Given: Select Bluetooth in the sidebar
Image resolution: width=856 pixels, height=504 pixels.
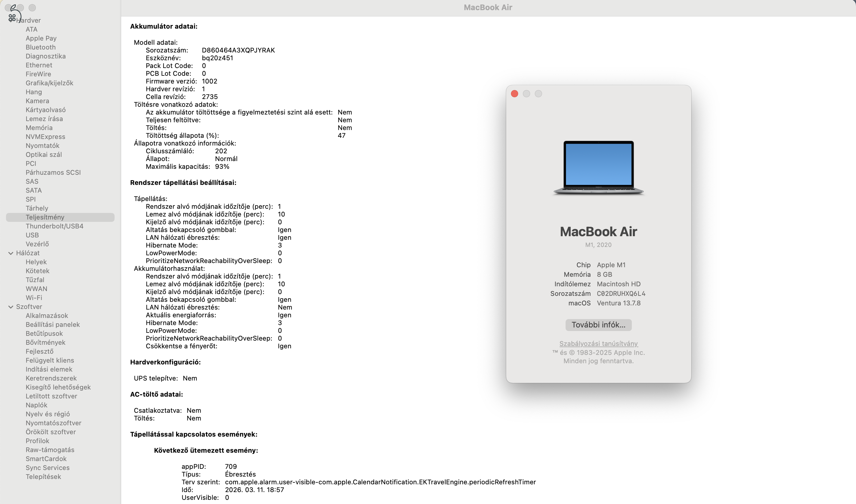Looking at the screenshot, I should [40, 47].
